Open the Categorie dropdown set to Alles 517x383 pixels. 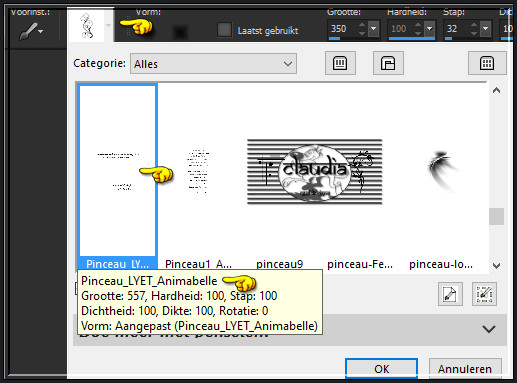(x=213, y=63)
